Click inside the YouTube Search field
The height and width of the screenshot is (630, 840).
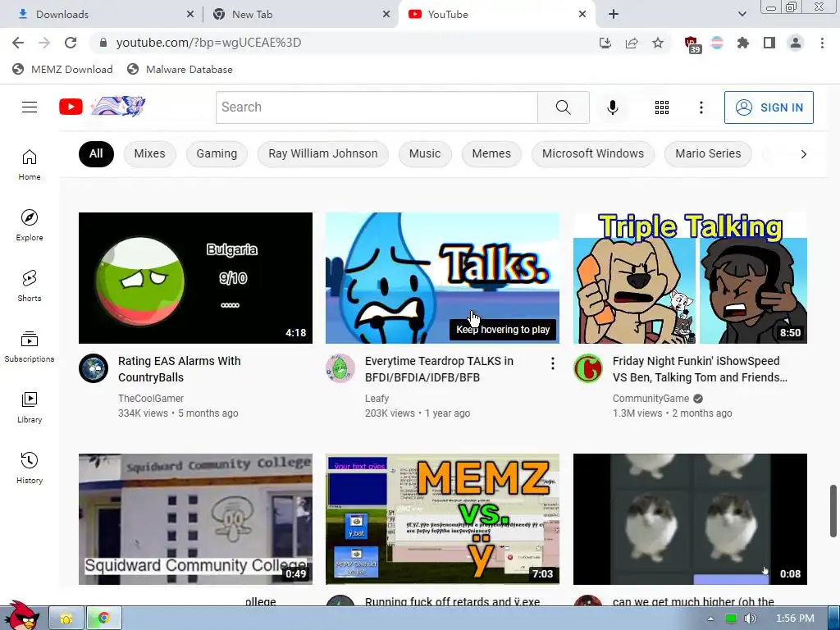pyautogui.click(x=377, y=107)
